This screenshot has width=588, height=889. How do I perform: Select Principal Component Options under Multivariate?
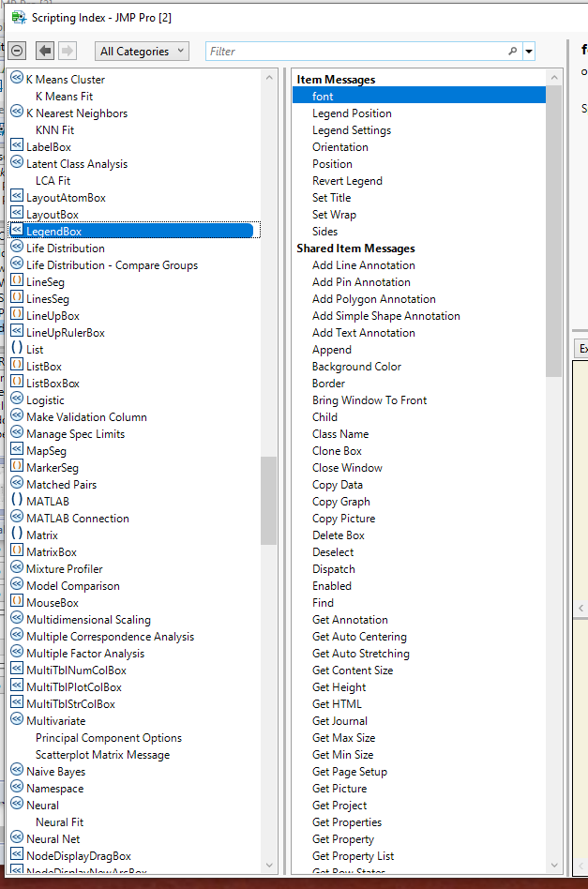click(x=109, y=738)
